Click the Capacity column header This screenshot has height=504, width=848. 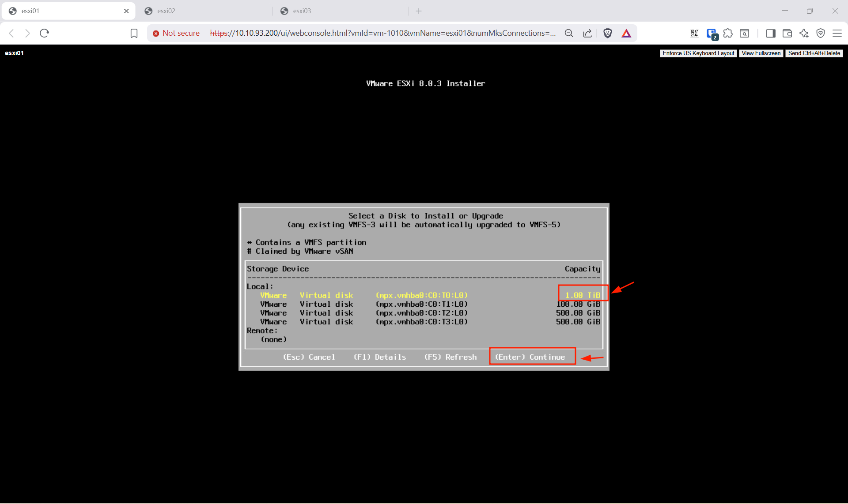pyautogui.click(x=583, y=269)
